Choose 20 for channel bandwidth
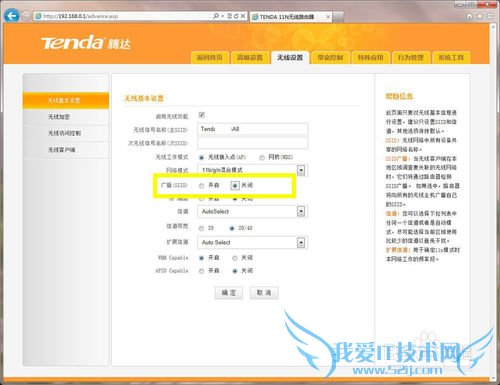 coord(201,228)
